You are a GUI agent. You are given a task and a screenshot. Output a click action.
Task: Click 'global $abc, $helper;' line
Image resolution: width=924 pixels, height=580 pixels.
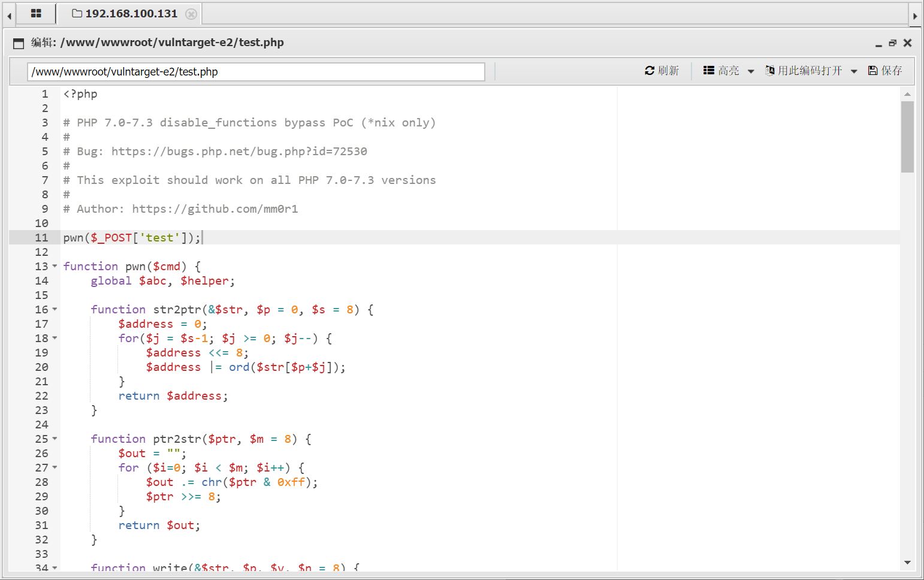tap(163, 281)
